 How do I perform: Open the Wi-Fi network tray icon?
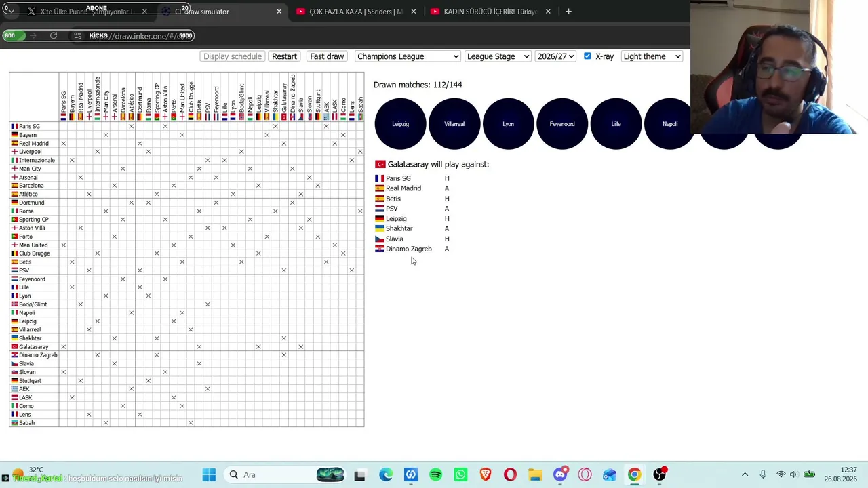(781, 474)
